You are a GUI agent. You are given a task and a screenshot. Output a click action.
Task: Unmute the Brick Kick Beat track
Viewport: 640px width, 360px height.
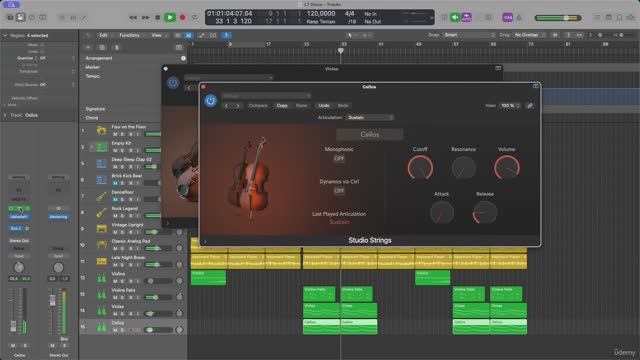(115, 183)
